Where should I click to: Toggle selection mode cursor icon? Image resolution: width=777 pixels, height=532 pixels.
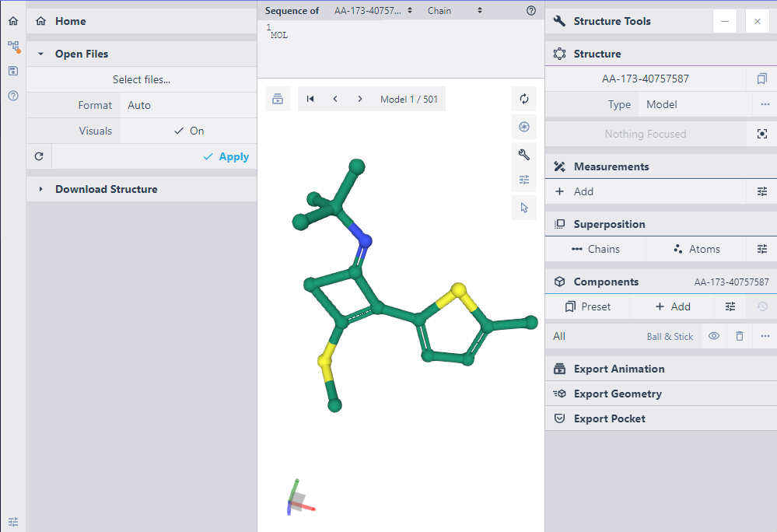coord(524,208)
